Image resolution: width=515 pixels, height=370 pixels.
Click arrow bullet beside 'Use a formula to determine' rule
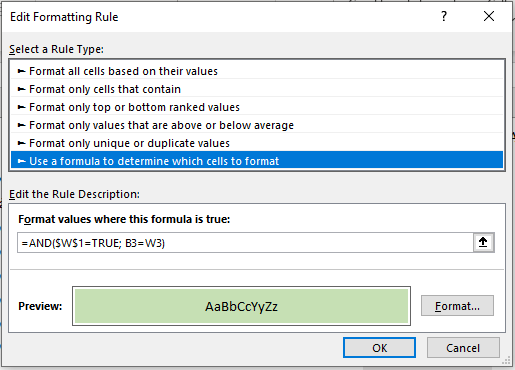(x=21, y=161)
